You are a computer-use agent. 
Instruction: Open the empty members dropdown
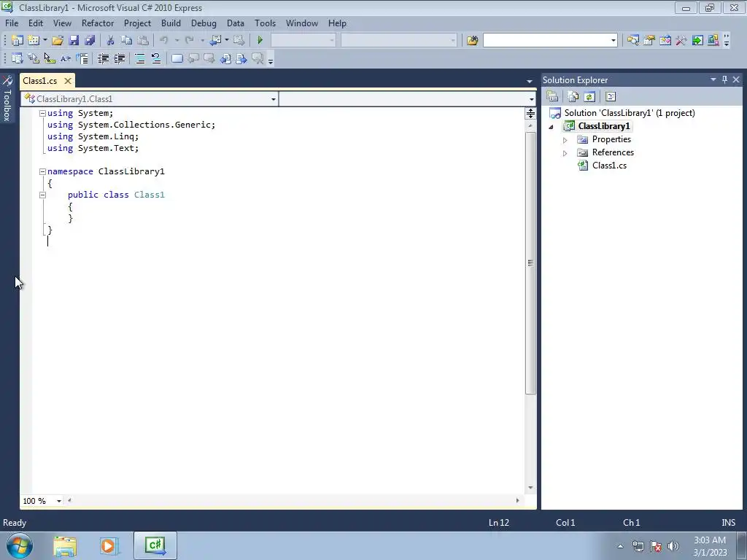pos(532,99)
